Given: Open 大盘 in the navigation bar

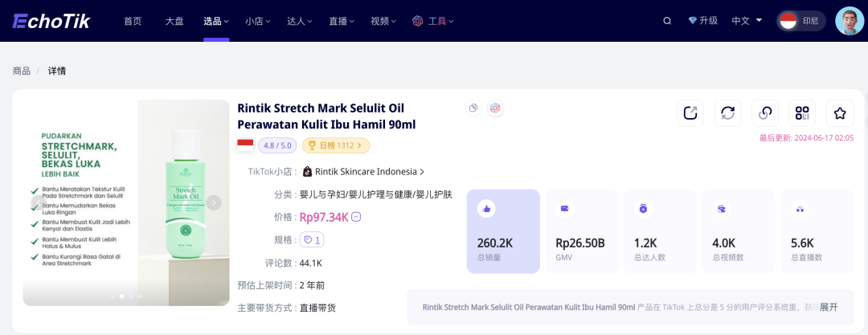Looking at the screenshot, I should click(174, 21).
